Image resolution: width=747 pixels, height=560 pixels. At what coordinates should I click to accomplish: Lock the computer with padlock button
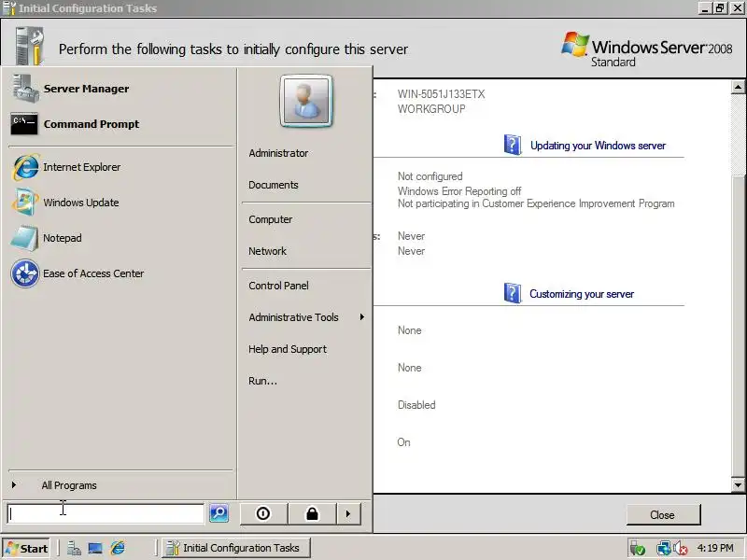[x=312, y=514]
